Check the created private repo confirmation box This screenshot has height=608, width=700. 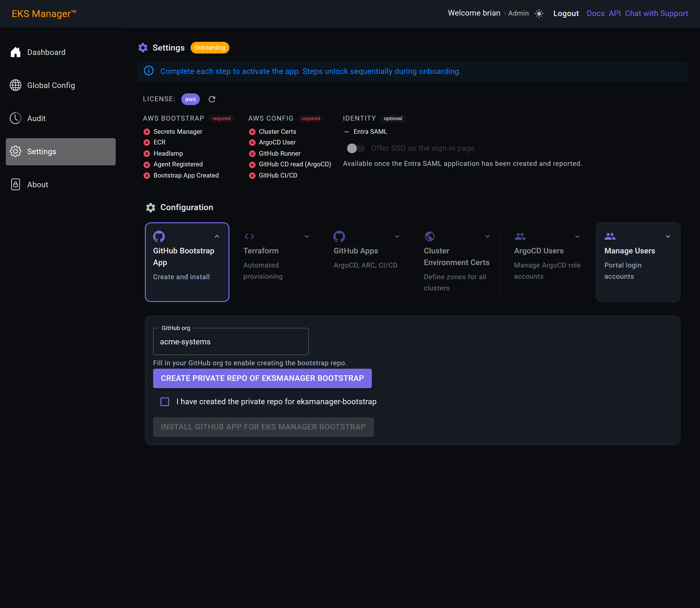point(165,402)
